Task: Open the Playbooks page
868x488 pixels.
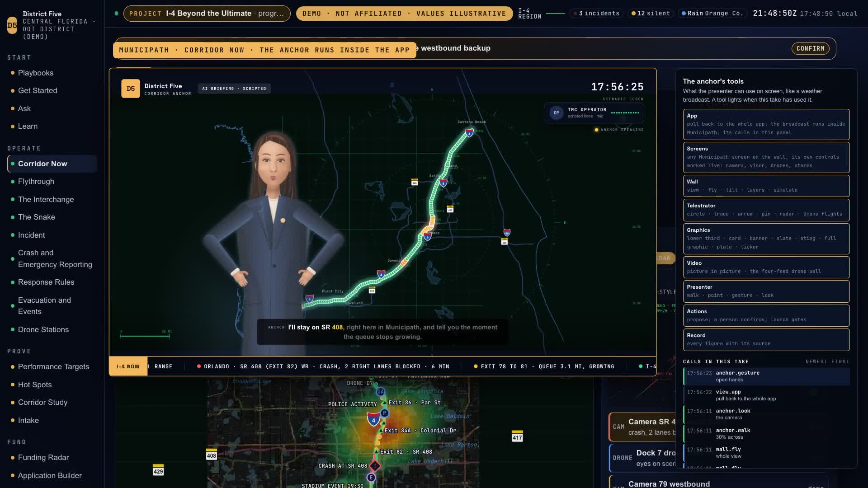Action: click(x=36, y=73)
